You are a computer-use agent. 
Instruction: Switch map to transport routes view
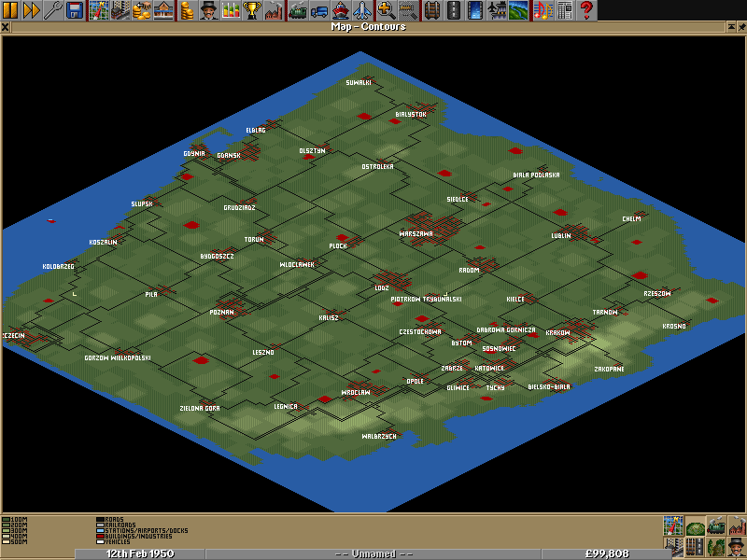[695, 547]
